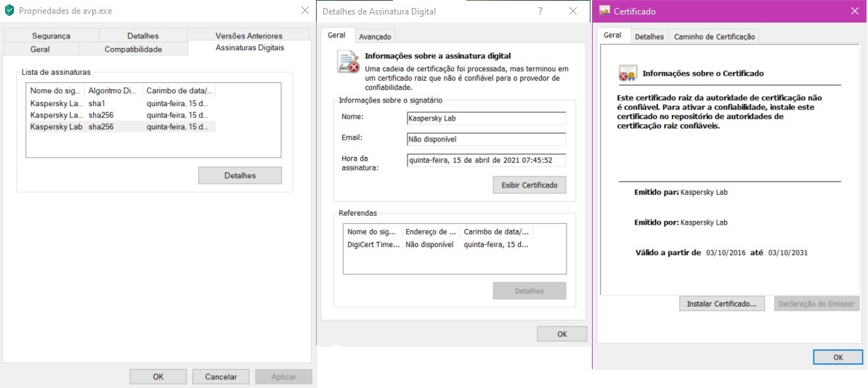Switch to the Geral tab in avp.exe properties

click(x=40, y=49)
